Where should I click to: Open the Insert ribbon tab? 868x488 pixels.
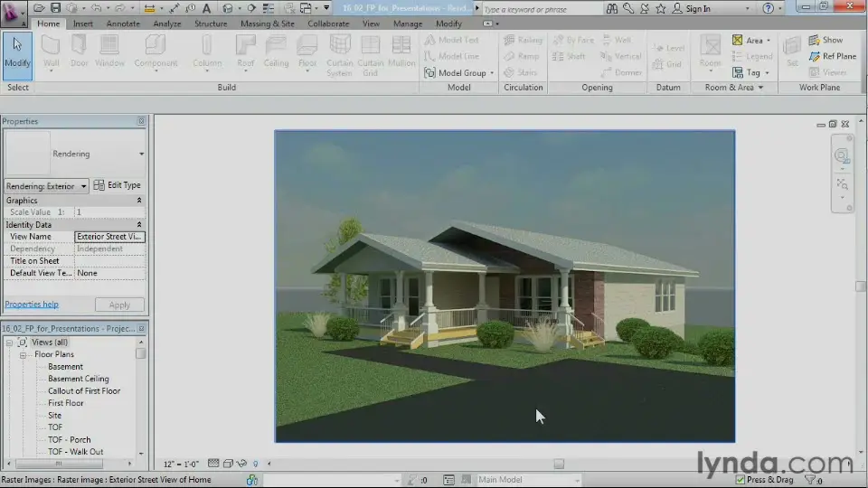click(x=83, y=23)
